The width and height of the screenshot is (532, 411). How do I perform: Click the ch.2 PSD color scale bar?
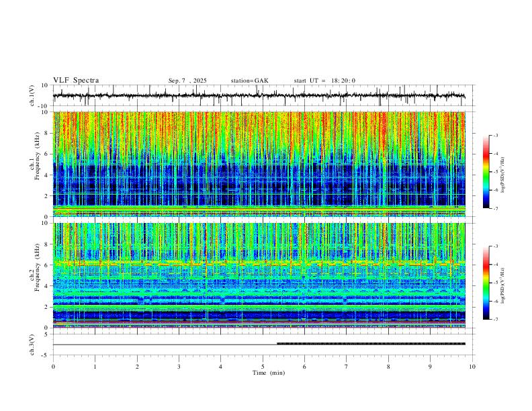pos(486,283)
